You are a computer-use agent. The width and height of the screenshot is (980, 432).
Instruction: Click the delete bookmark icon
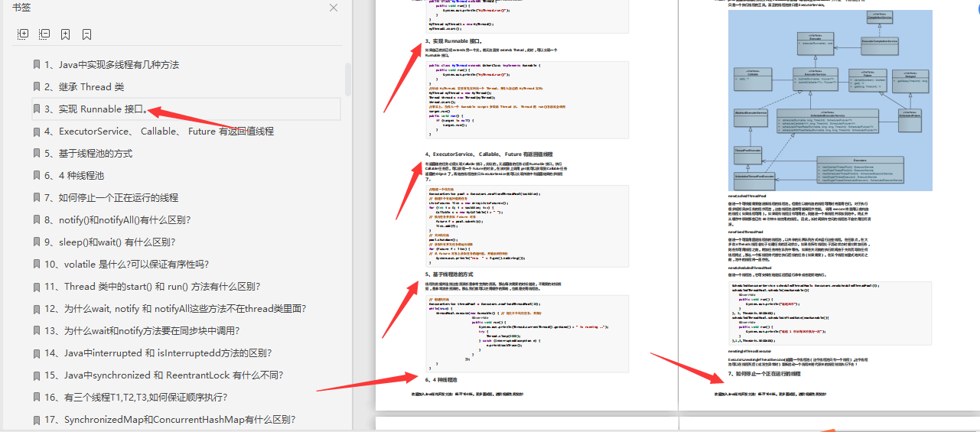[87, 34]
